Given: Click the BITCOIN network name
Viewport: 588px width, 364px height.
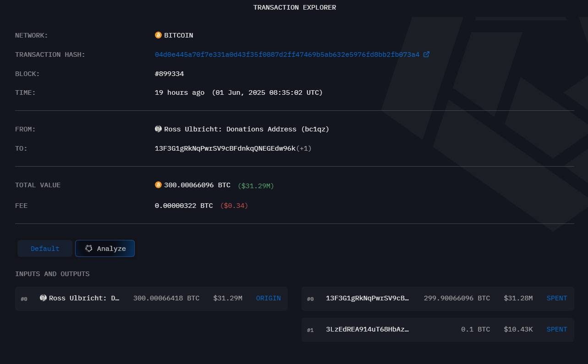Looking at the screenshot, I should [x=179, y=35].
